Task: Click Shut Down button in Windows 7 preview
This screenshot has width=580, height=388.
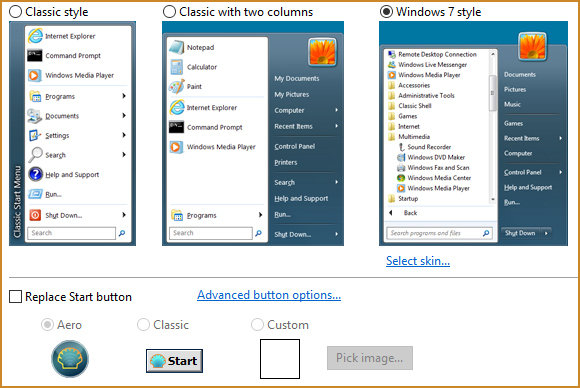Action: (x=520, y=233)
